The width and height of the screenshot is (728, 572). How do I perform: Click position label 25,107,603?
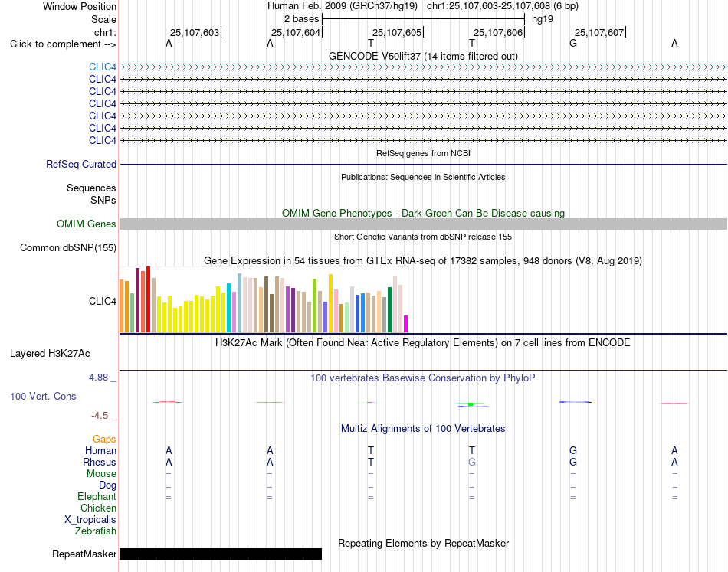pos(195,32)
